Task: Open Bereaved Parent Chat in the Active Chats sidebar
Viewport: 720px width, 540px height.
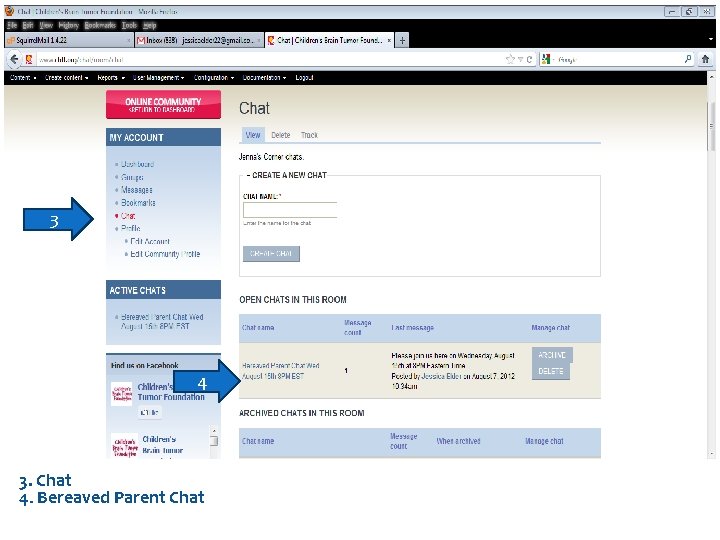Action: tap(161, 321)
